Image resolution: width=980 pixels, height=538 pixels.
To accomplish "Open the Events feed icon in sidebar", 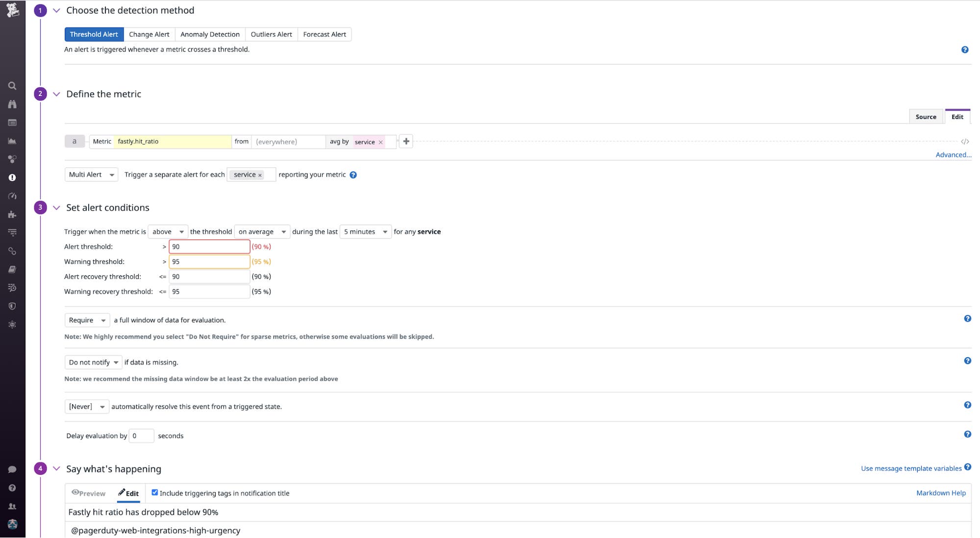I will [12, 122].
